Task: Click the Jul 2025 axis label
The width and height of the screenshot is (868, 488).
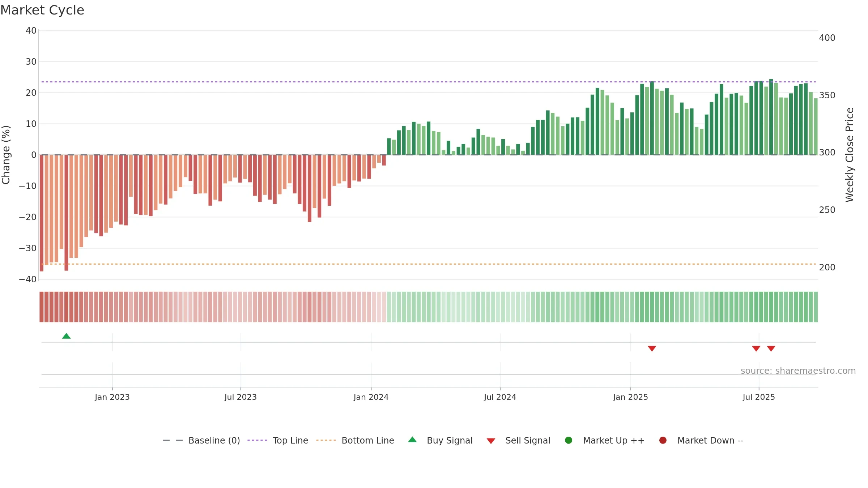Action: click(x=759, y=397)
